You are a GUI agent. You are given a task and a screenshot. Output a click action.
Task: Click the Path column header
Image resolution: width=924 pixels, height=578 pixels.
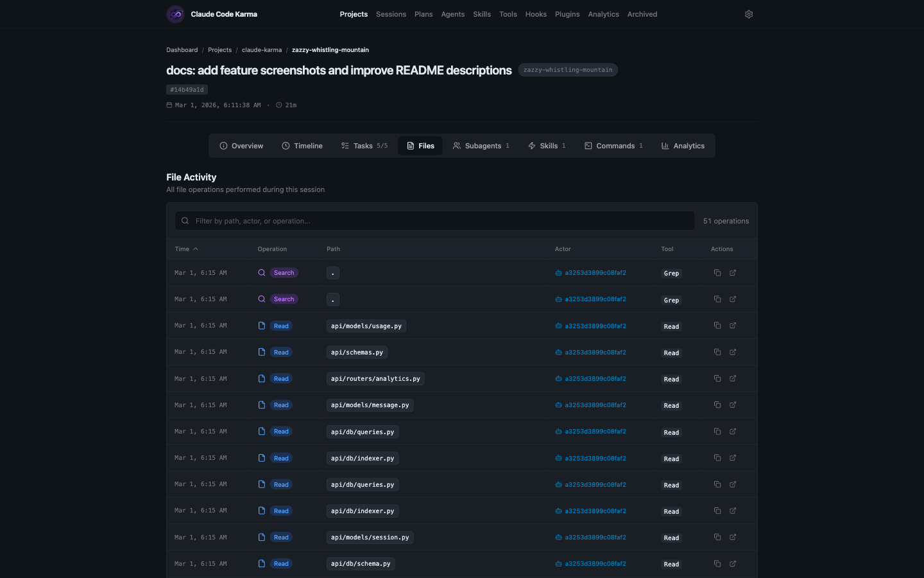(333, 249)
